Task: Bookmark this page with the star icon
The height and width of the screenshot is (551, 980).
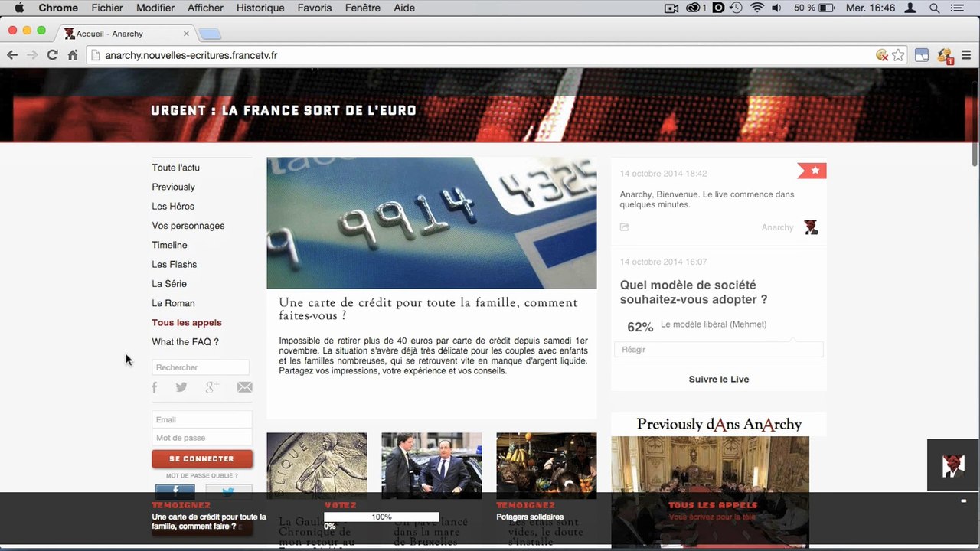Action: point(898,55)
